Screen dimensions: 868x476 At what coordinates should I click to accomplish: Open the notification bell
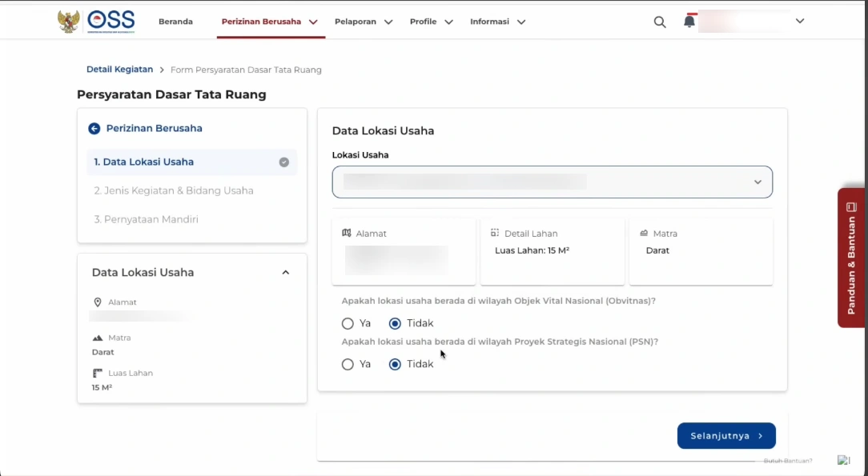coord(689,22)
